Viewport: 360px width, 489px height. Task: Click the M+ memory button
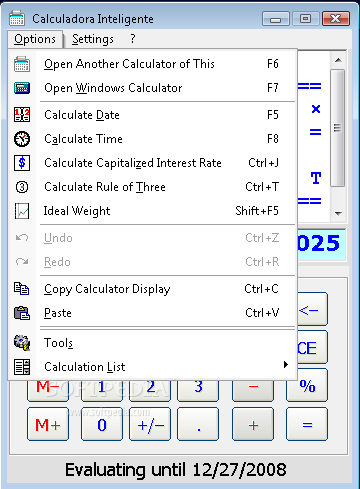48,424
